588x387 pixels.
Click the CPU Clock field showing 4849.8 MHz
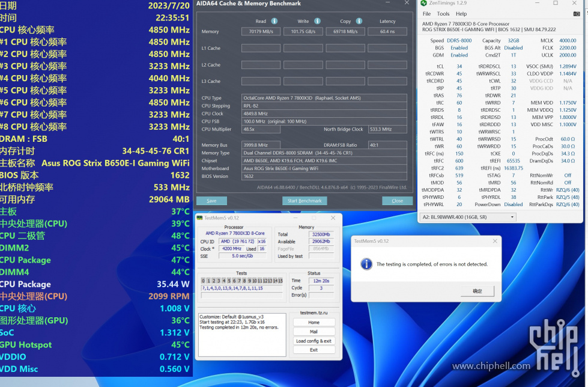(x=324, y=114)
